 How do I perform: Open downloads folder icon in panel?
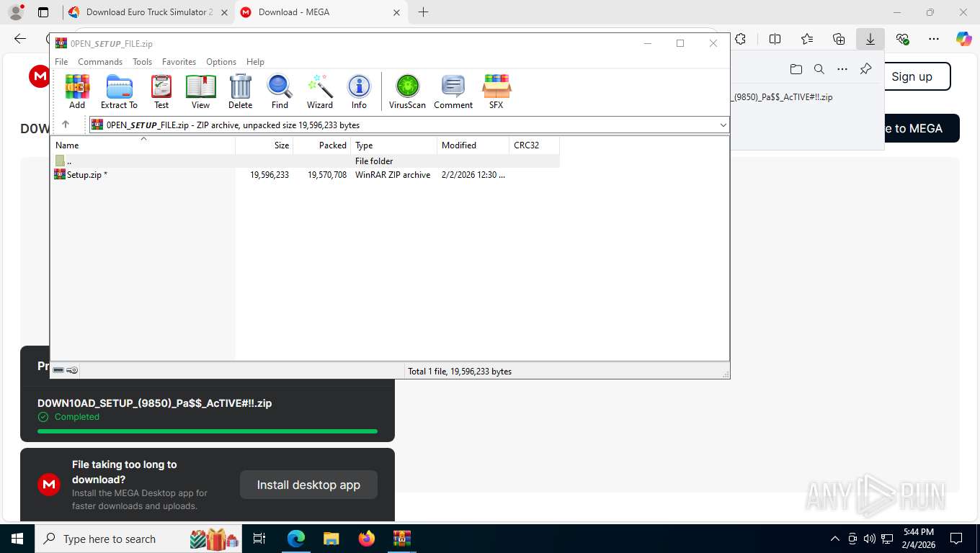[x=796, y=69]
